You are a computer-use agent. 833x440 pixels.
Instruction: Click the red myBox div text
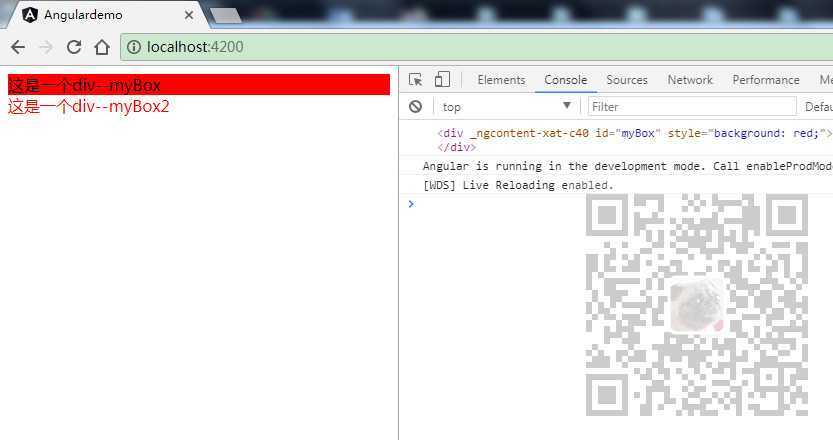(84, 85)
